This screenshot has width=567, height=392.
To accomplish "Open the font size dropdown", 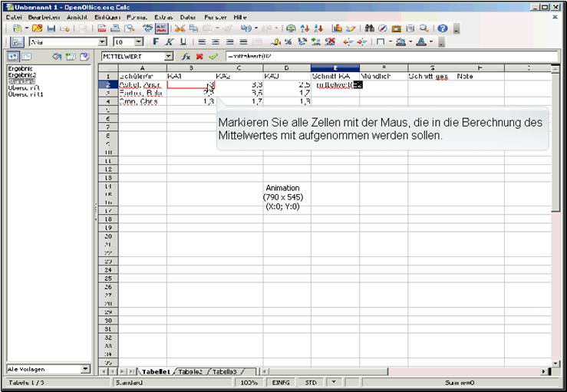I will pos(139,42).
